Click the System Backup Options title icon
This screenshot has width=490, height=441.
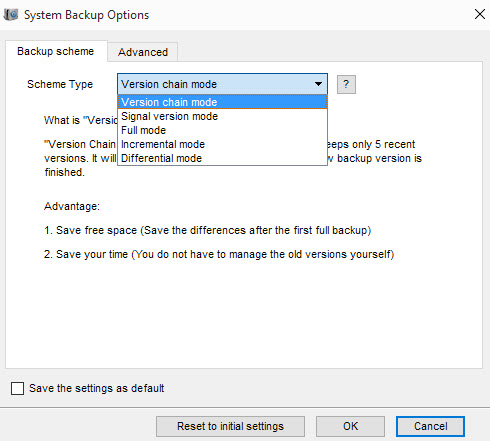coord(11,15)
